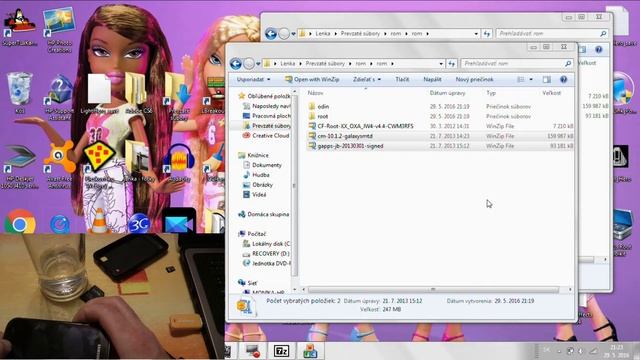Image resolution: width=640 pixels, height=360 pixels.
Task: Open HP Photo Creations desktop icon
Action: 59,29
